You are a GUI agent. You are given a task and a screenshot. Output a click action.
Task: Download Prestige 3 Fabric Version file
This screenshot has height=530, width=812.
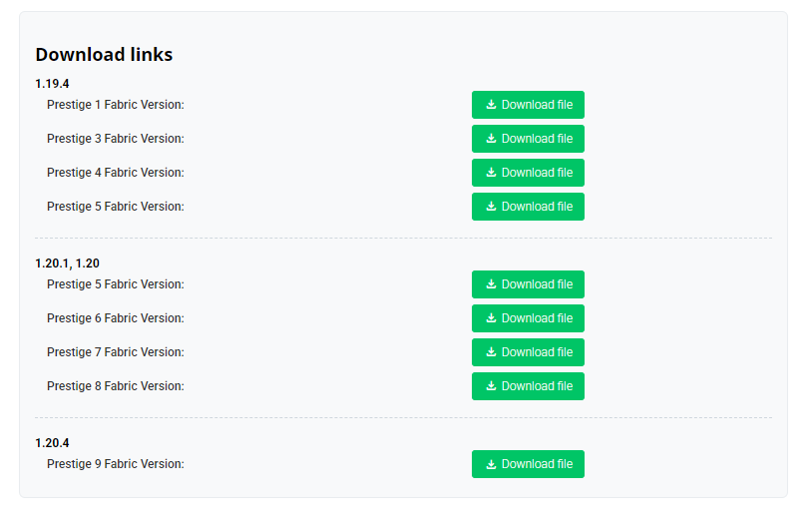click(x=528, y=139)
